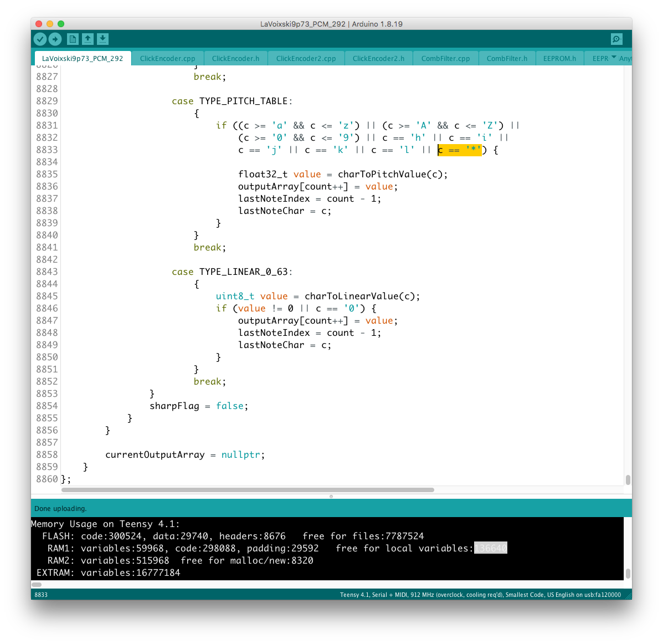Select the CombFilter.h tab
663x644 pixels.
coord(507,58)
